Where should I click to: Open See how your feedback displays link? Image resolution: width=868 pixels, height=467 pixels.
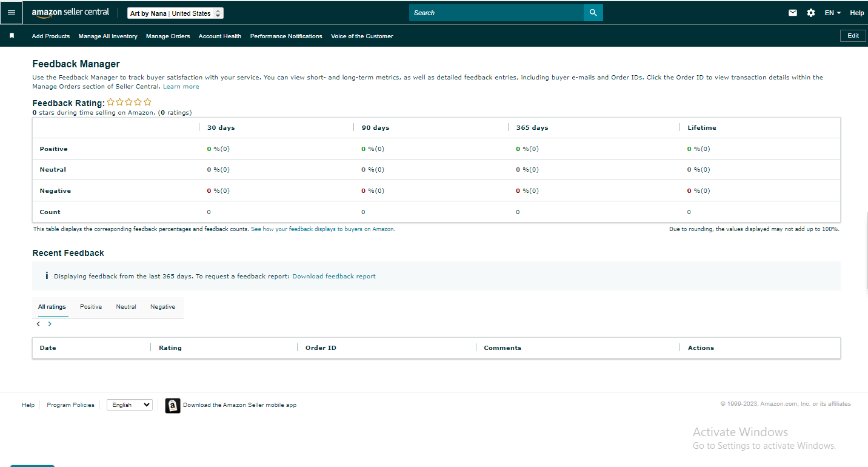tap(322, 229)
